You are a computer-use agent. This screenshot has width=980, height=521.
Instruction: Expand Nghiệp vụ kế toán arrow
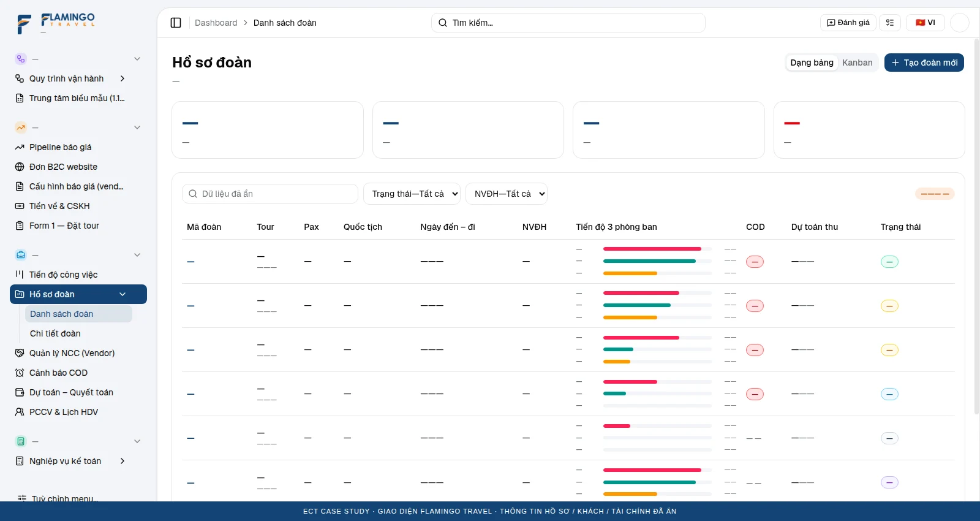point(123,461)
